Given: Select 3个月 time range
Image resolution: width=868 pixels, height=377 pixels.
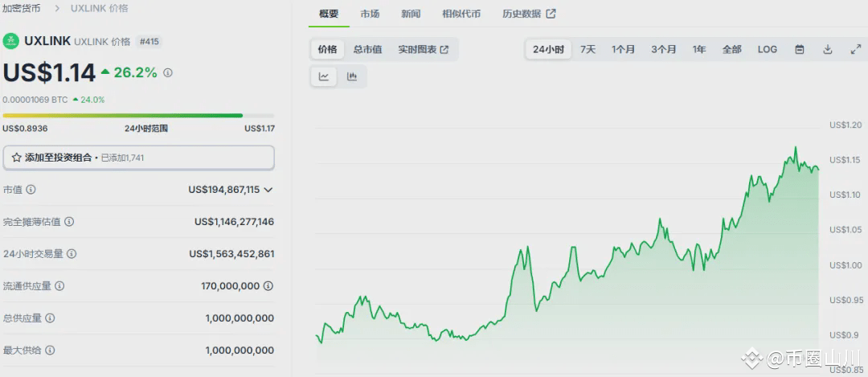Looking at the screenshot, I should [664, 49].
